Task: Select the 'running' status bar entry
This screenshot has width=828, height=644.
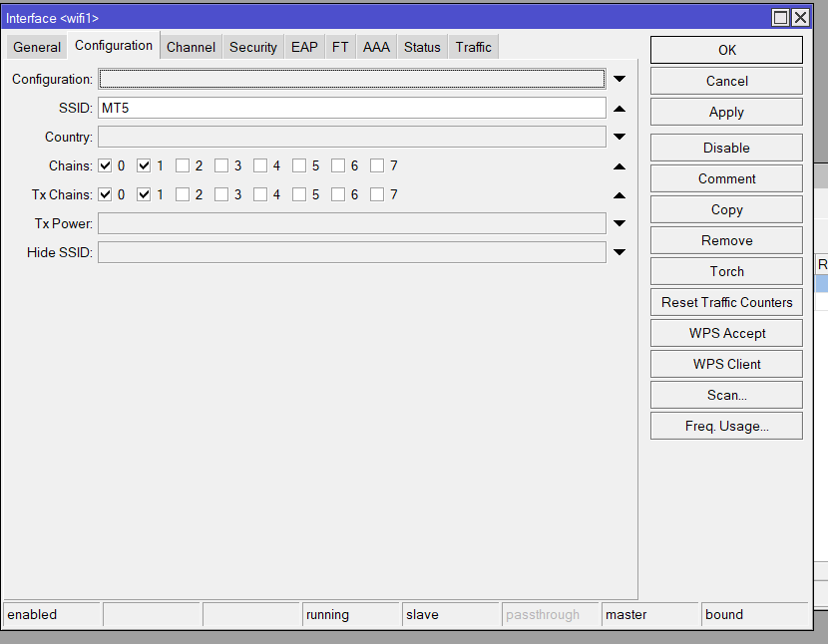Action: click(350, 614)
